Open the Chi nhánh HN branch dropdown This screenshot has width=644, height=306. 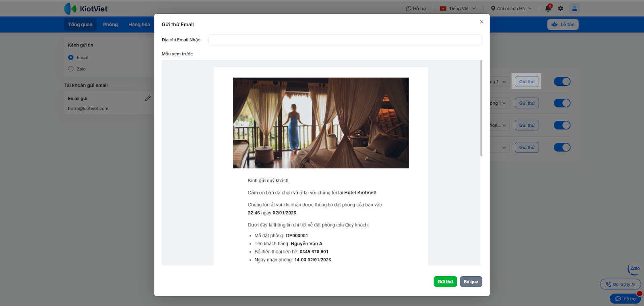(511, 8)
